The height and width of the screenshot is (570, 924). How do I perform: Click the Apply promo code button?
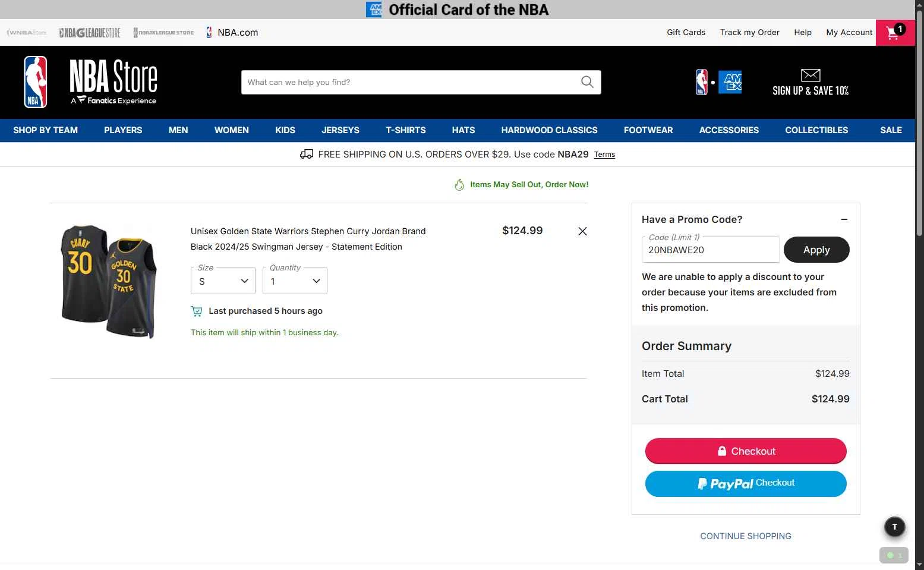click(816, 250)
